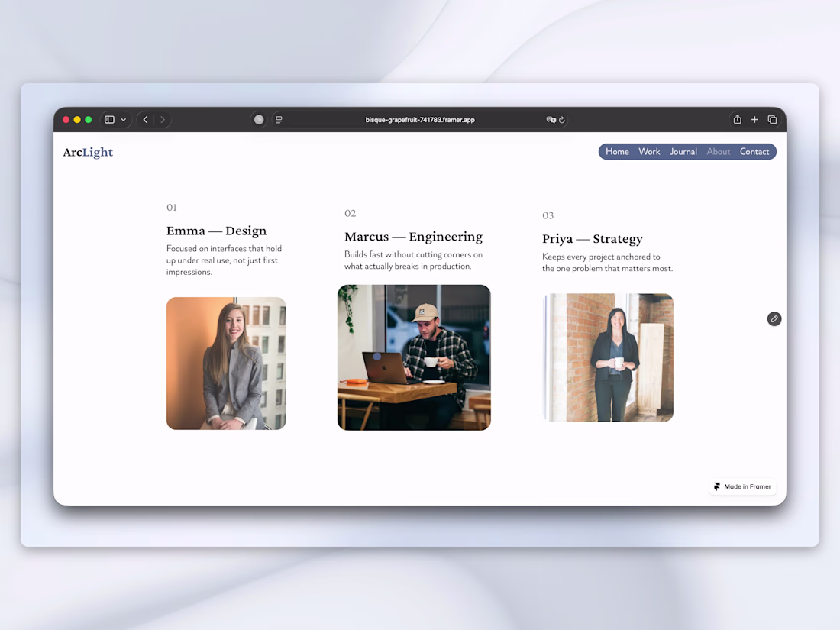The width and height of the screenshot is (840, 630).
Task: Open the About nav item
Action: tap(718, 152)
